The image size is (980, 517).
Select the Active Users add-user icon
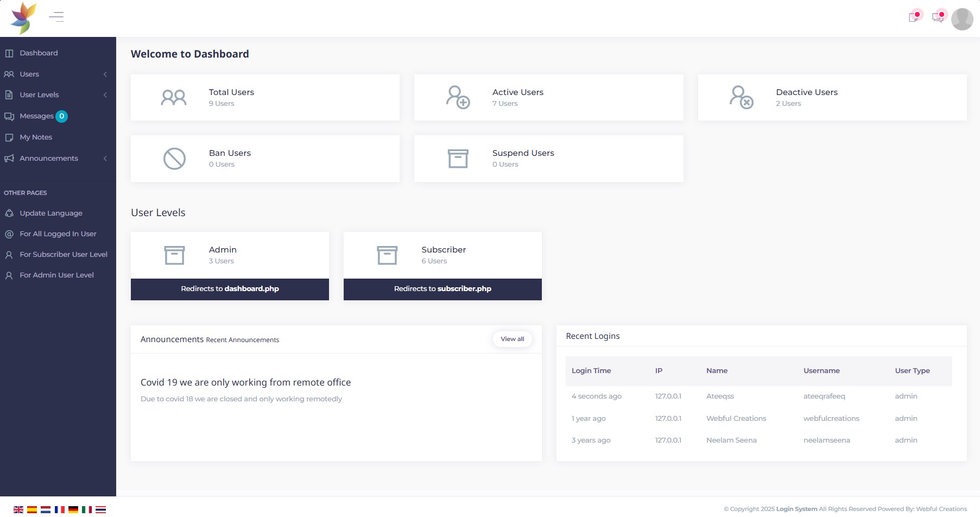pos(457,97)
